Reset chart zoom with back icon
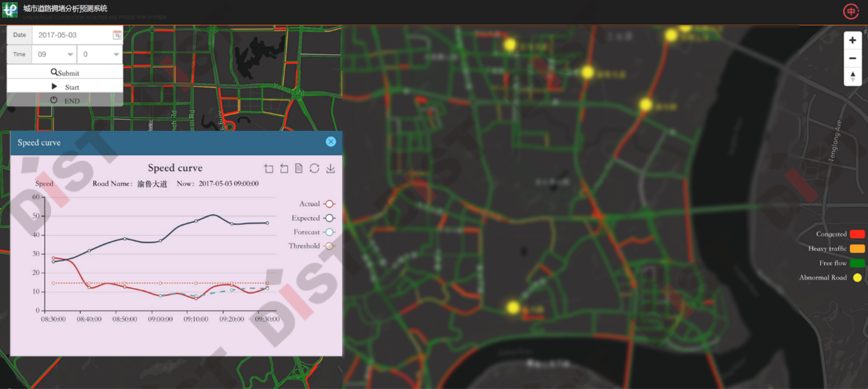This screenshot has width=868, height=389. pyautogui.click(x=284, y=168)
